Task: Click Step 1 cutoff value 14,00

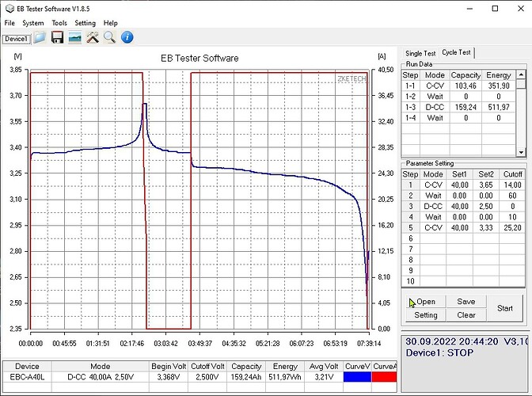Action: coord(512,185)
